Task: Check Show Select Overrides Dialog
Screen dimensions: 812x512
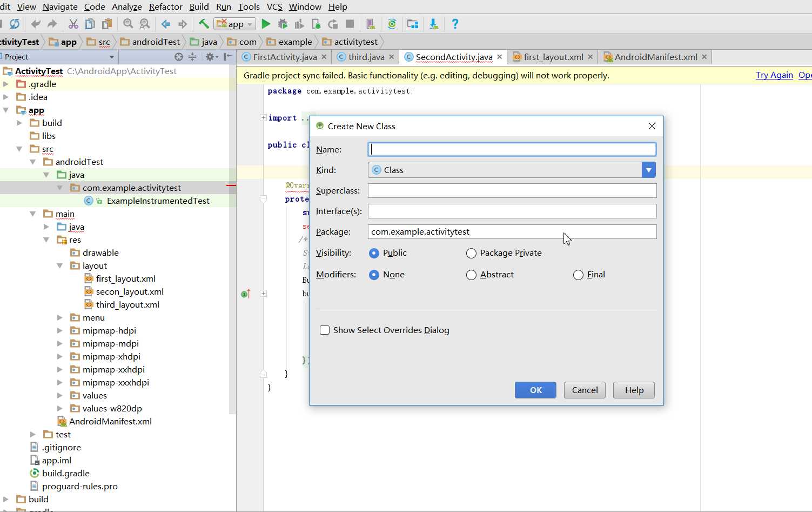Action: [325, 330]
